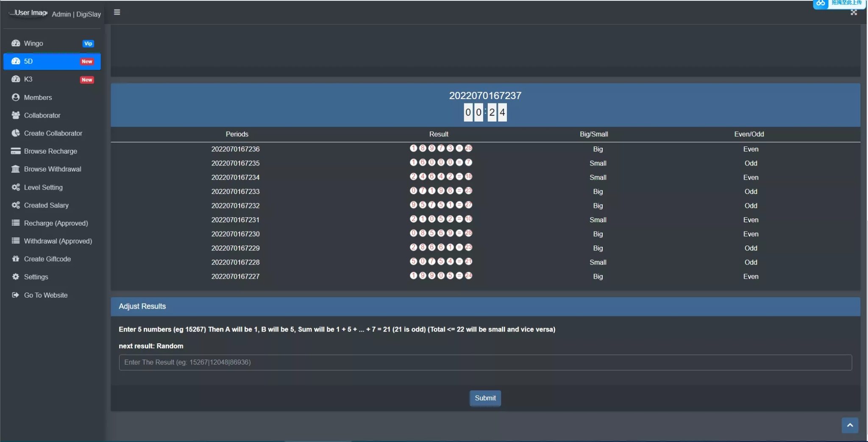Click the scroll-to-top arrow button
Image resolution: width=868 pixels, height=442 pixels.
click(849, 425)
